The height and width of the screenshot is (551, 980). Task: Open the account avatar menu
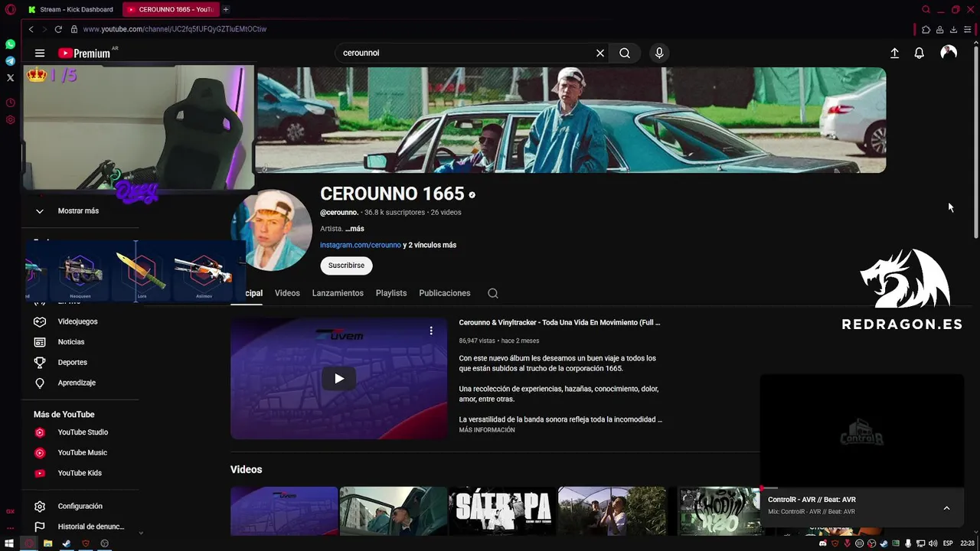coord(949,52)
